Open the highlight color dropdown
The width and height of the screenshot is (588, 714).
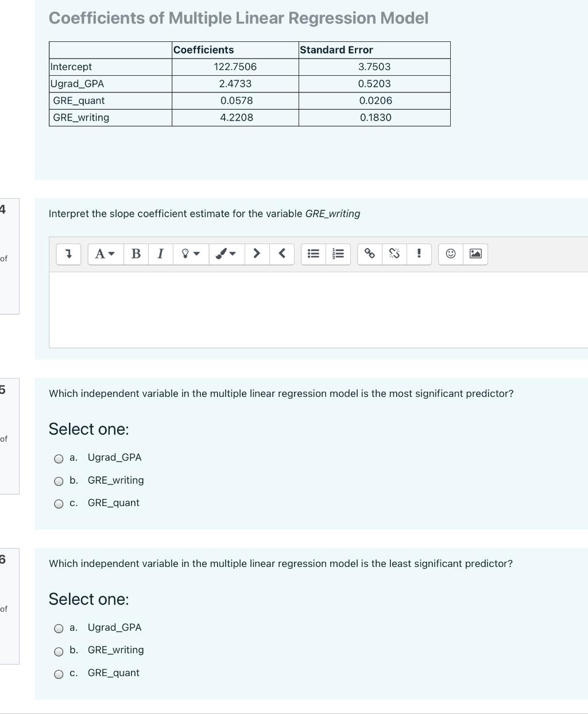click(x=226, y=254)
